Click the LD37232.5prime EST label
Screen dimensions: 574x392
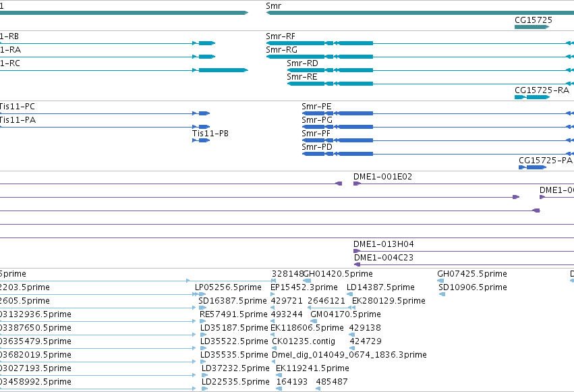(x=235, y=368)
